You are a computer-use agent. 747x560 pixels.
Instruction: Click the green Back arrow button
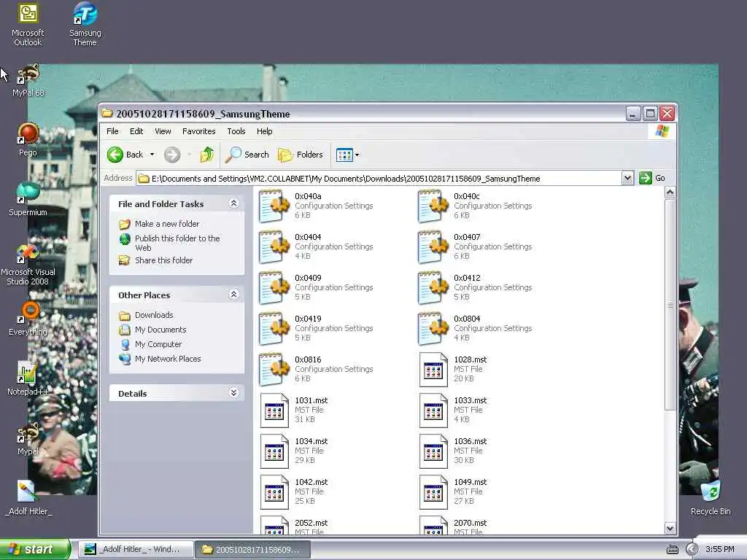click(x=125, y=155)
